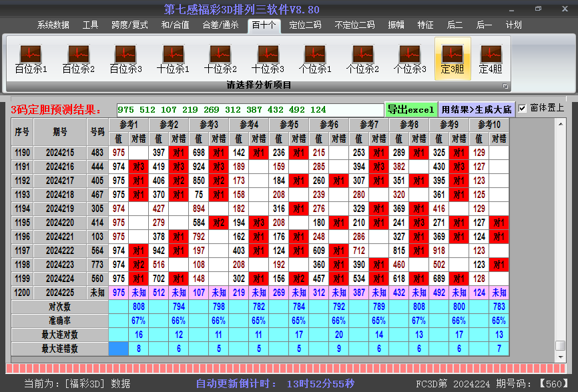Select period cell 2024220
This screenshot has height=392, width=578.
click(59, 223)
